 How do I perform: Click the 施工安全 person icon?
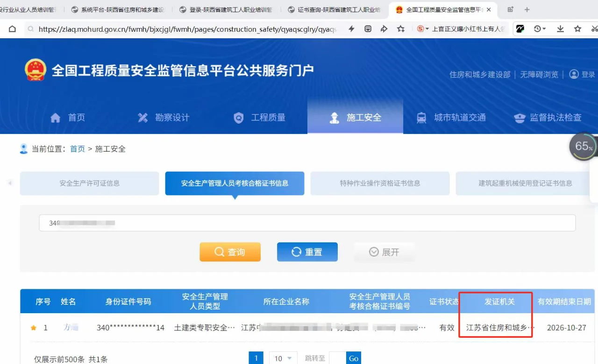(x=334, y=117)
